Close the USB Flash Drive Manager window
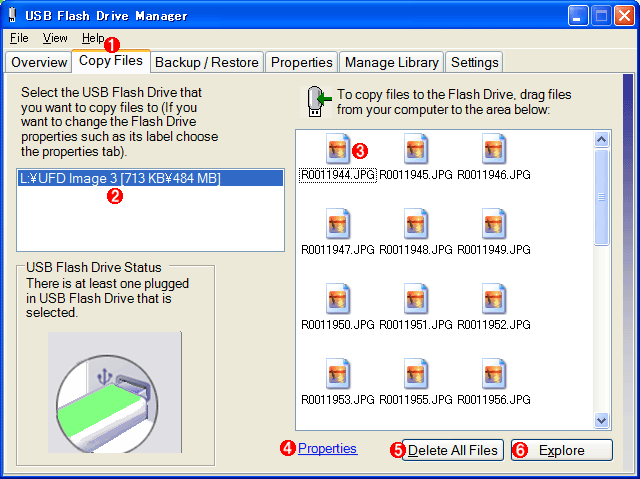The height and width of the screenshot is (479, 640). pos(624,16)
